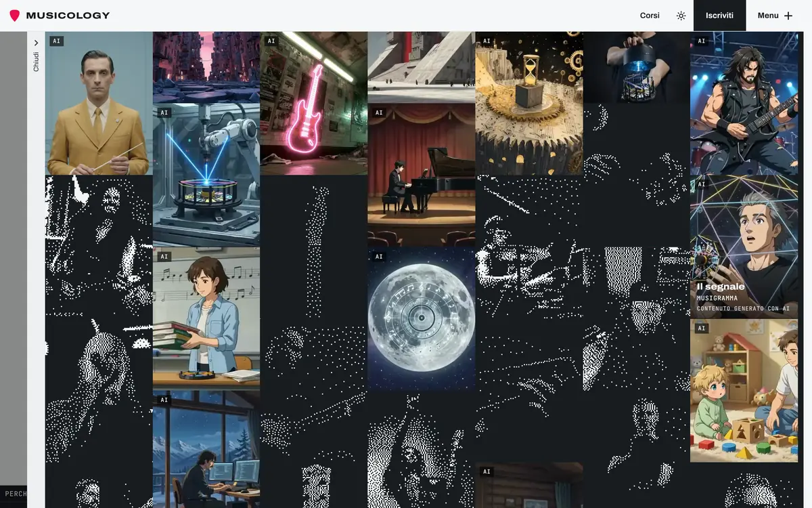Click the "MUSIGRAMMA" label
Screen dimensions: 812x508
[719, 298]
